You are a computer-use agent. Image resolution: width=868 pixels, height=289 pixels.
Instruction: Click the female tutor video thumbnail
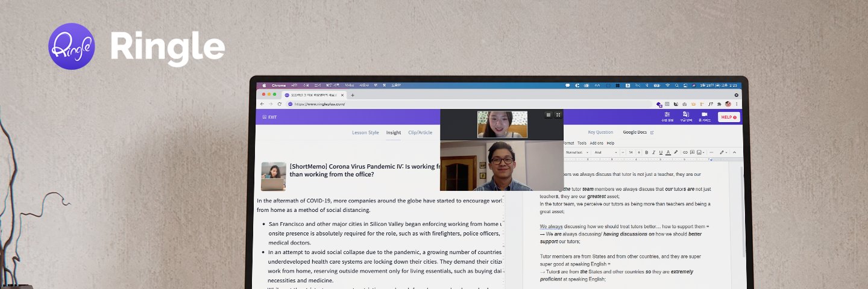502,124
